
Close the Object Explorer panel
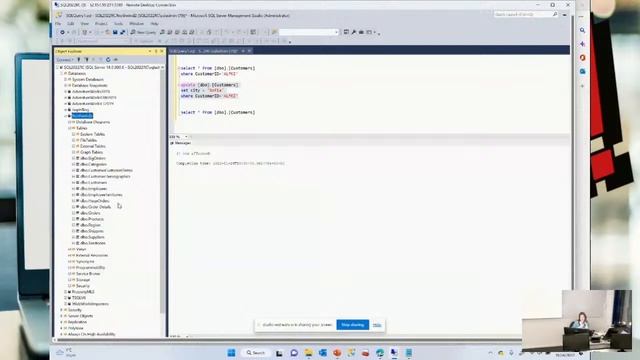tap(162, 51)
